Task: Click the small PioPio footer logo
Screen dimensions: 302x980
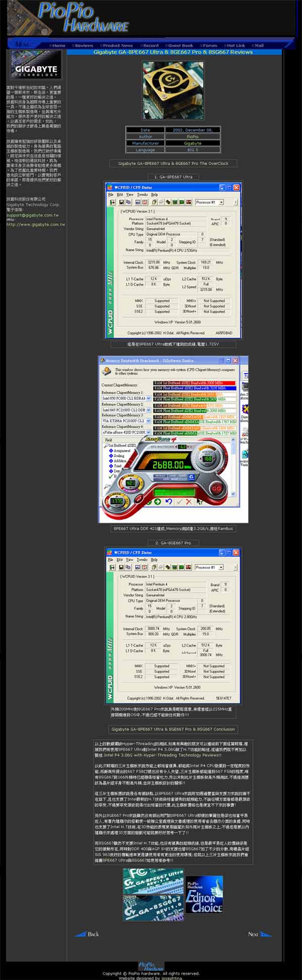Action: (x=150, y=965)
